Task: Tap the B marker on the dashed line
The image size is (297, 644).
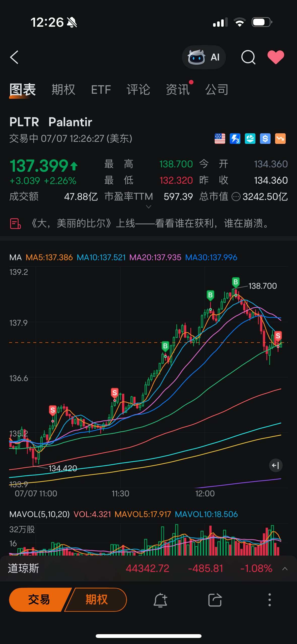Action: pos(165,346)
